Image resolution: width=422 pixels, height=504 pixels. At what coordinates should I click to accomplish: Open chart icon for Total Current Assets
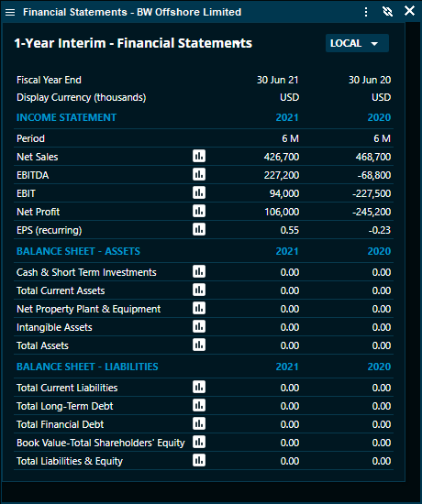point(199,290)
